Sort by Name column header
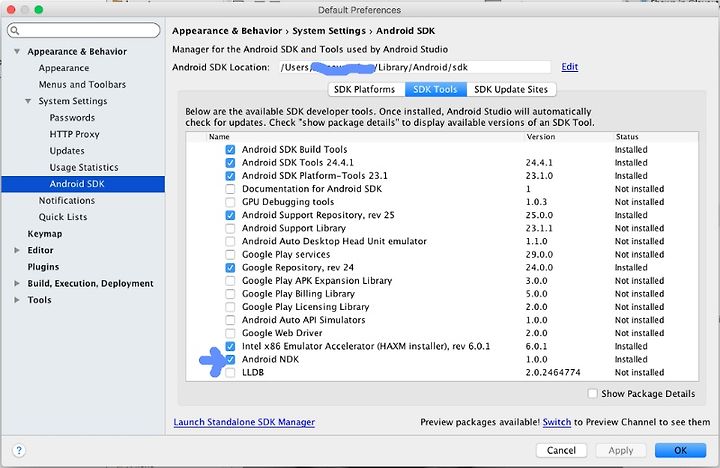This screenshot has height=468, width=720. click(219, 137)
